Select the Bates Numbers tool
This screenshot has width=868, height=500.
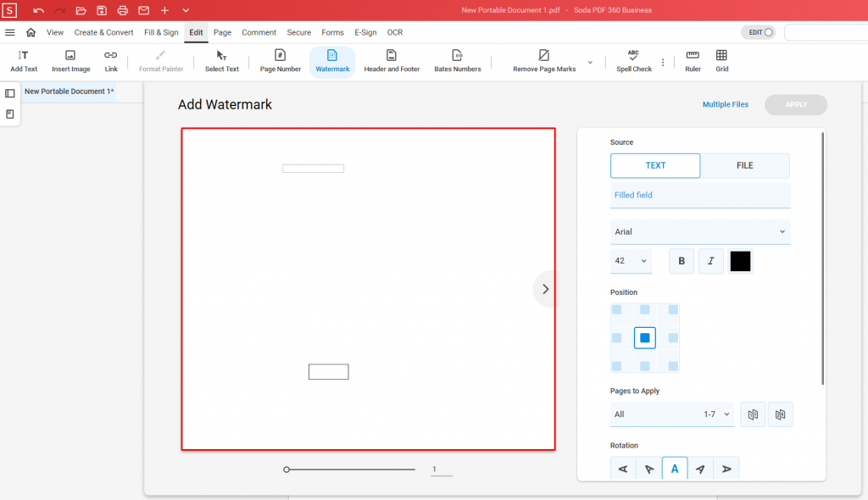pyautogui.click(x=457, y=56)
